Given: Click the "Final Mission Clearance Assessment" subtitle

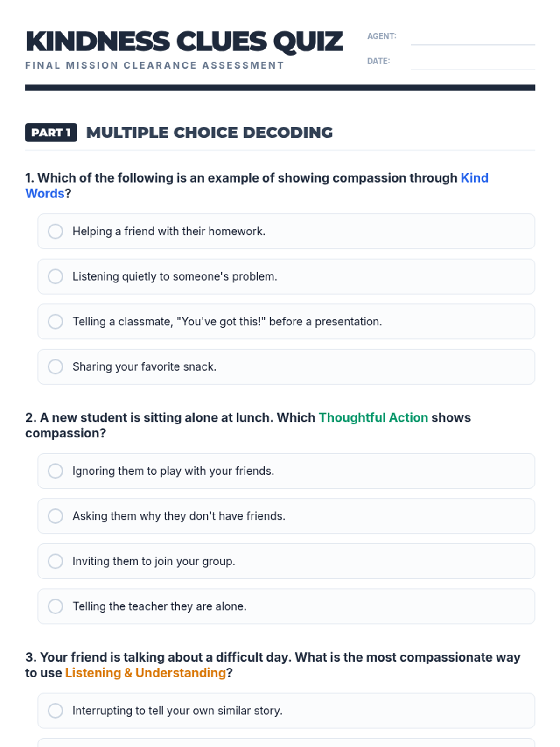Looking at the screenshot, I should (154, 65).
